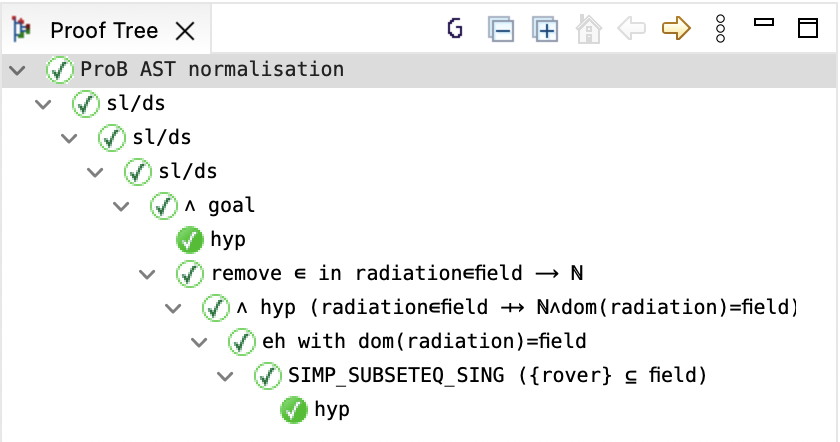Collapse the ProB AST normalisation node
840x442 pixels.
click(x=17, y=70)
